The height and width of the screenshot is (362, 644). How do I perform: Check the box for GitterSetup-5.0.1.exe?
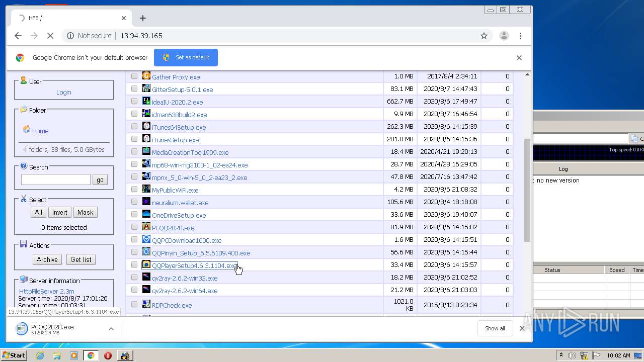[x=134, y=89]
